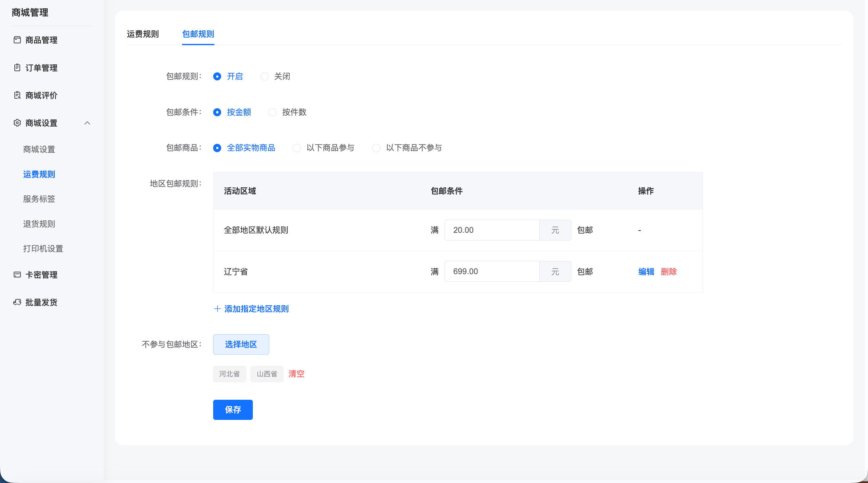This screenshot has width=868, height=483.
Task: Click the 批量发货 icon in sidebar
Action: click(17, 302)
